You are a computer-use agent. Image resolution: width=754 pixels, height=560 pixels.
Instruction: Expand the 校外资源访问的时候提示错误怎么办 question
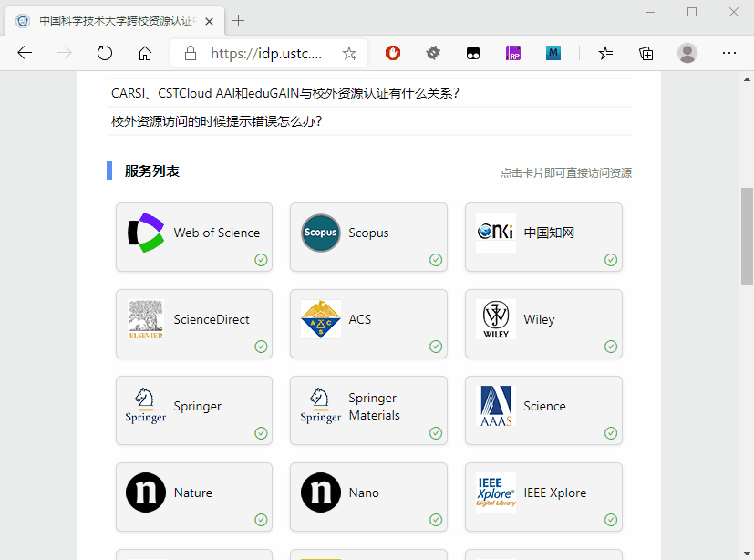(x=369, y=121)
